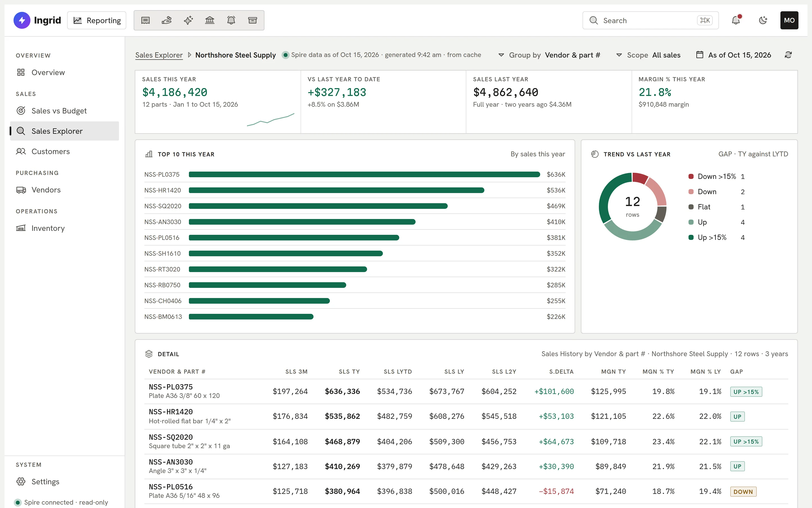The image size is (812, 508).
Task: Focus the Search input field
Action: tap(650, 21)
